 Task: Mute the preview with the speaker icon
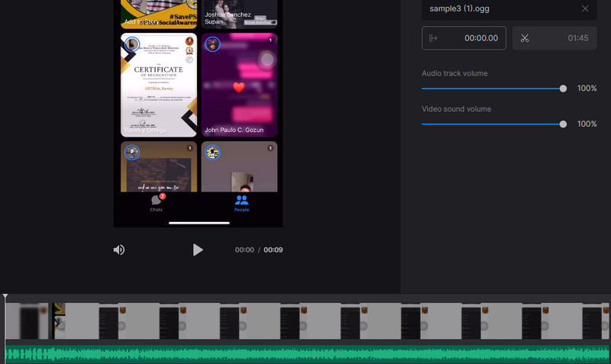119,250
